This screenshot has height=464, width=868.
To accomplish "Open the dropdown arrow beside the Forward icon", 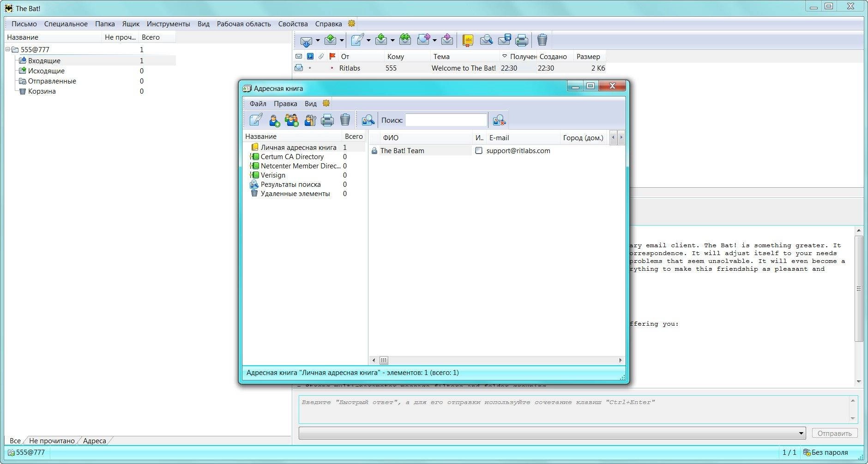I will pos(434,41).
